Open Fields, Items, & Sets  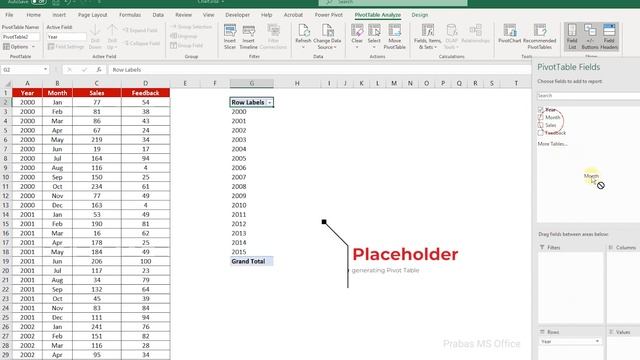point(427,37)
